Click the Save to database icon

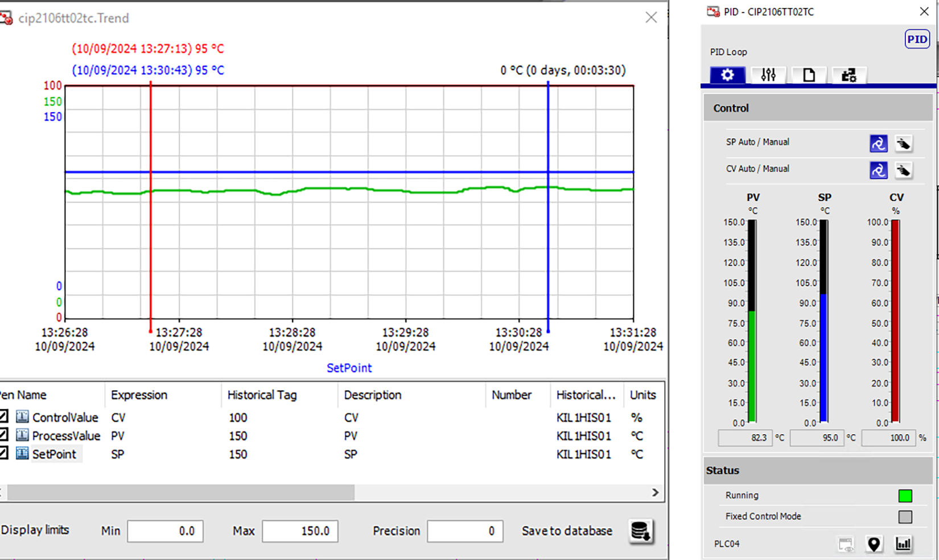[x=641, y=532]
